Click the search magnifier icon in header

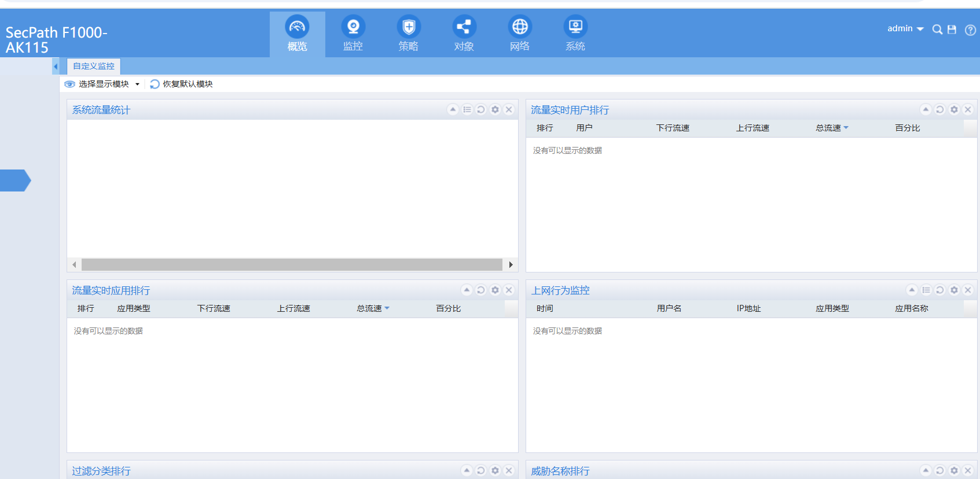[x=937, y=30]
